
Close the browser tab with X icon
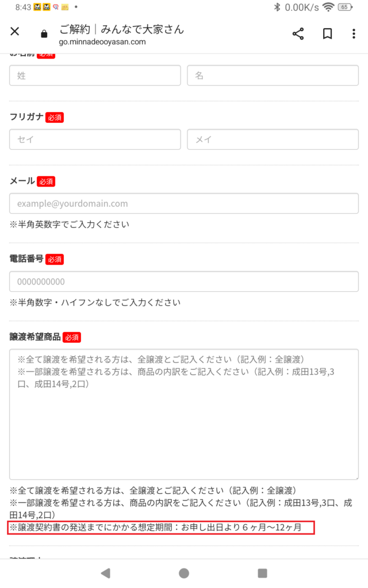[15, 33]
